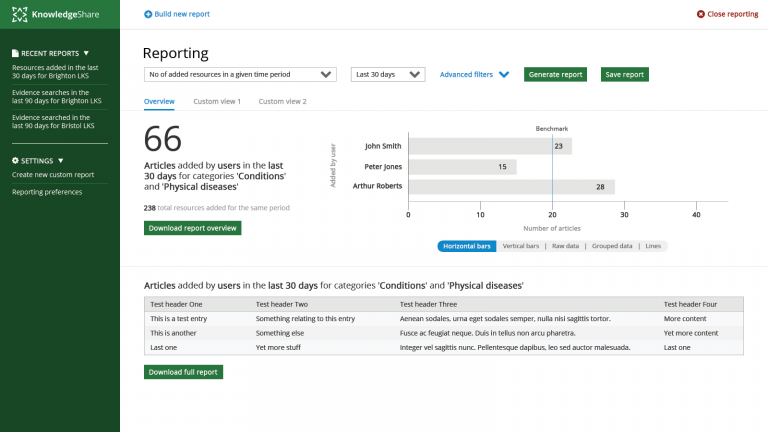
Task: Open Evidence searched for Bristol LKS report
Action: (x=56, y=122)
